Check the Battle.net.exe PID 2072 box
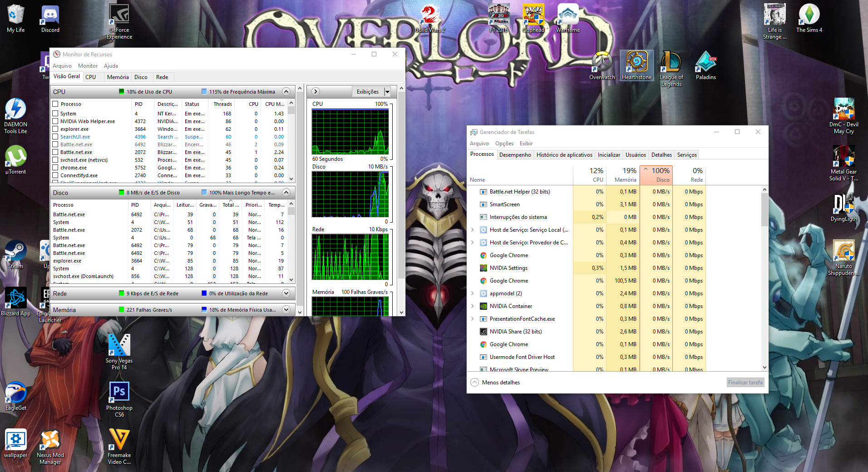This screenshot has width=868, height=472. click(x=55, y=152)
